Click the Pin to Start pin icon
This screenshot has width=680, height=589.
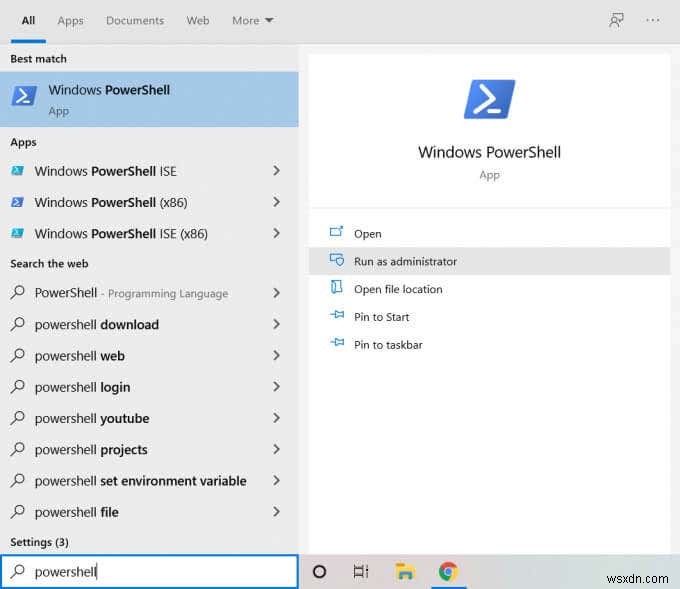(337, 314)
